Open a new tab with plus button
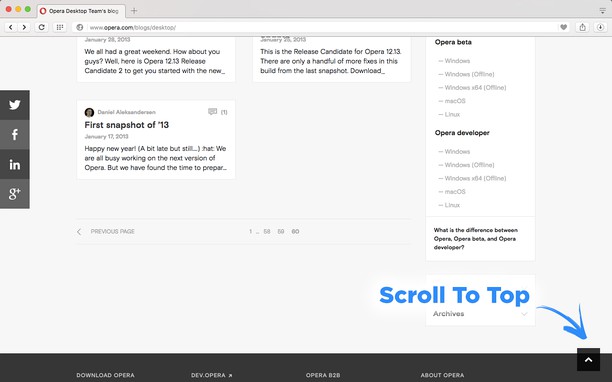 (x=134, y=11)
